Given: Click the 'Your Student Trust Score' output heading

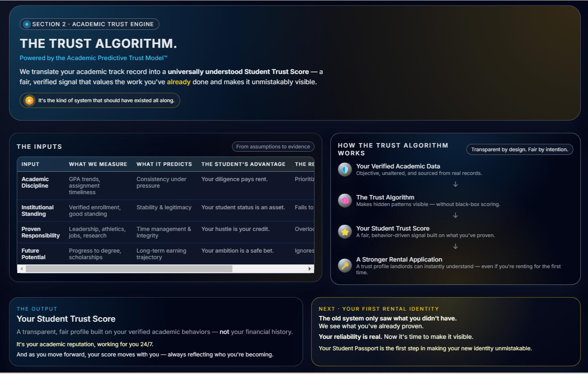Looking at the screenshot, I should coord(66,319).
